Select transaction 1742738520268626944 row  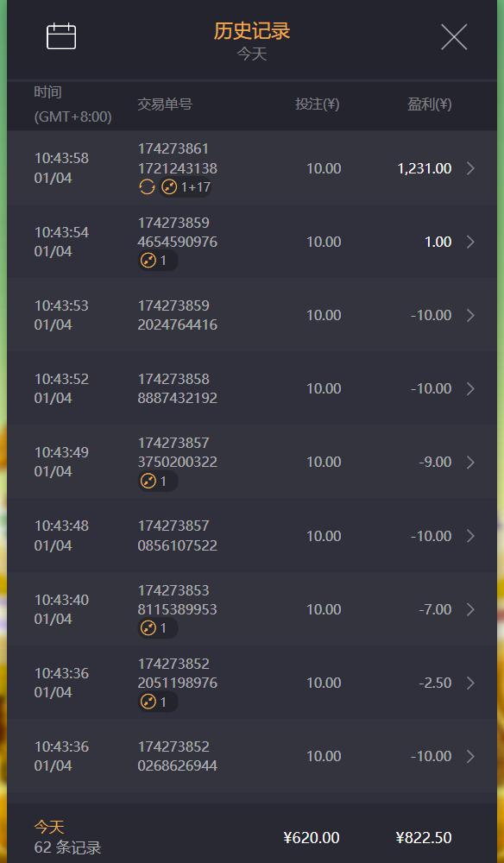coord(252,756)
